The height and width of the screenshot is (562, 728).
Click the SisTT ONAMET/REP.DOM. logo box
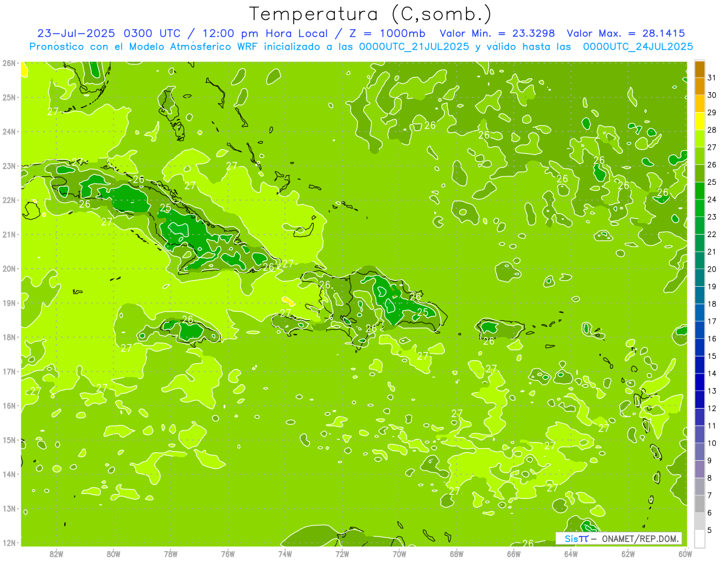pos(619,538)
